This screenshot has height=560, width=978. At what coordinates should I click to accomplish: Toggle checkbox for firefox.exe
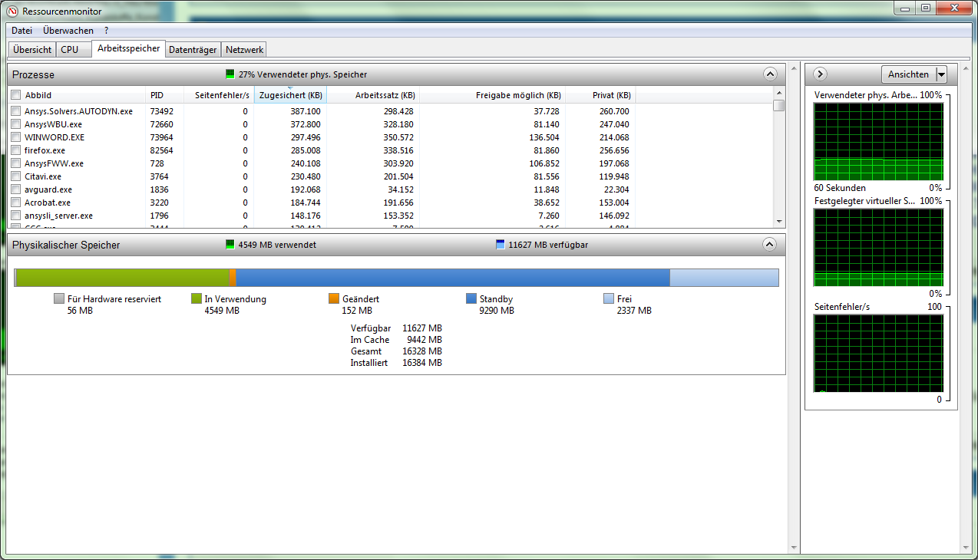tap(15, 150)
